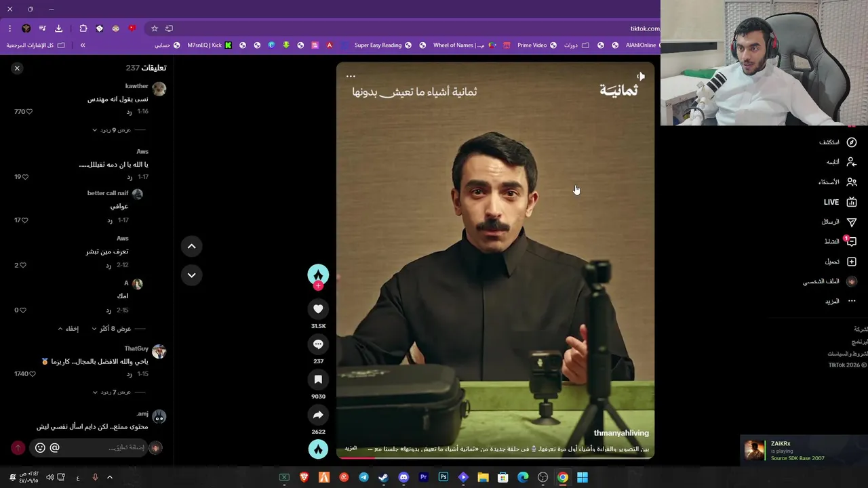Open Chrome three-dots menu
Screen dimensions: 868x488
[x=9, y=28]
